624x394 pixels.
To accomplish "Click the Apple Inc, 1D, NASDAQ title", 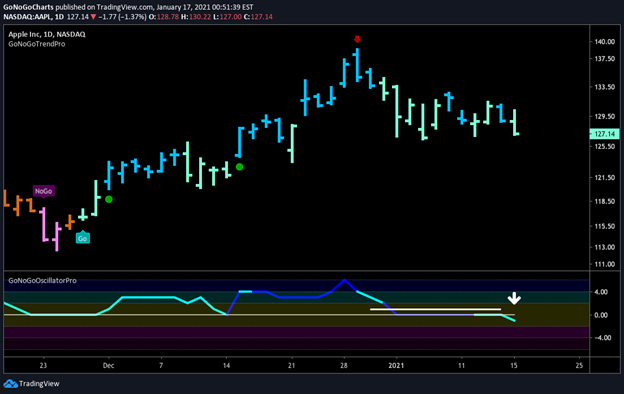I will 47,34.
